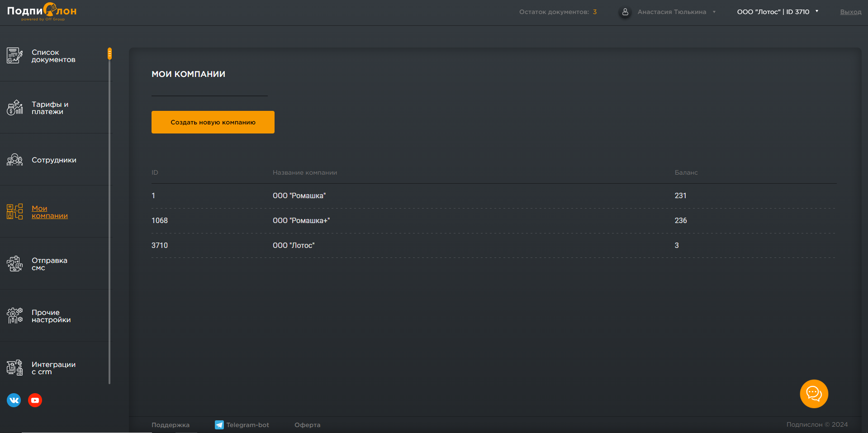The height and width of the screenshot is (433, 868).
Task: Click the document list sidebar icon
Action: click(x=14, y=56)
